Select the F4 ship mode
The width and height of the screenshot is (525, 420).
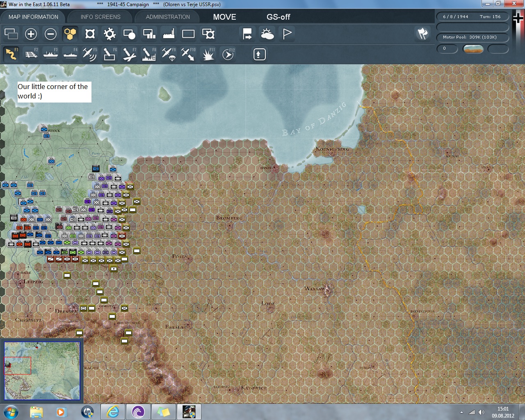click(x=70, y=54)
